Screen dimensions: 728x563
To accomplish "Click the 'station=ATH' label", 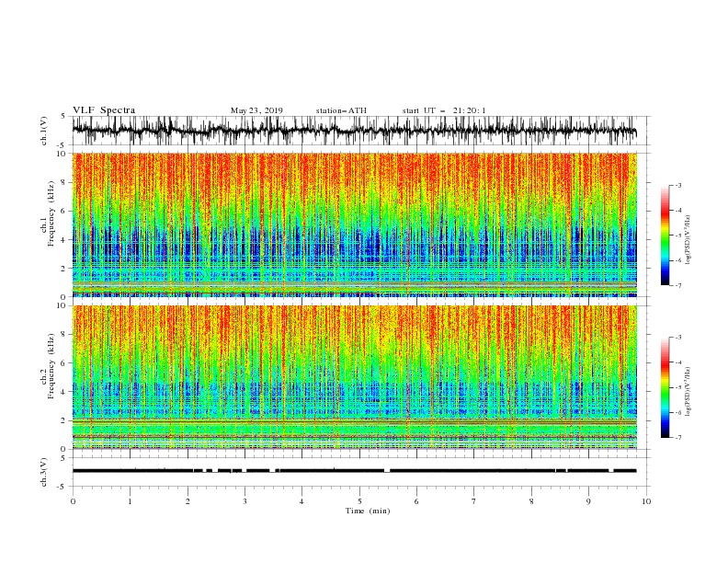I will point(341,110).
